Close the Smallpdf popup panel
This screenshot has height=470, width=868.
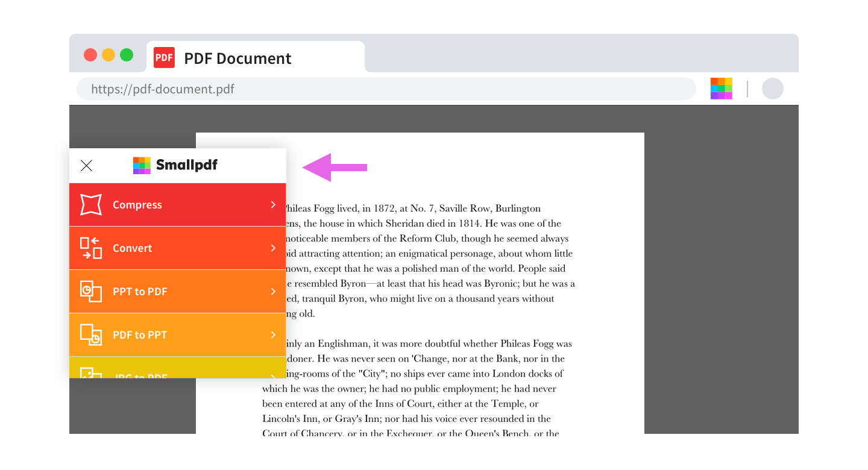87,166
